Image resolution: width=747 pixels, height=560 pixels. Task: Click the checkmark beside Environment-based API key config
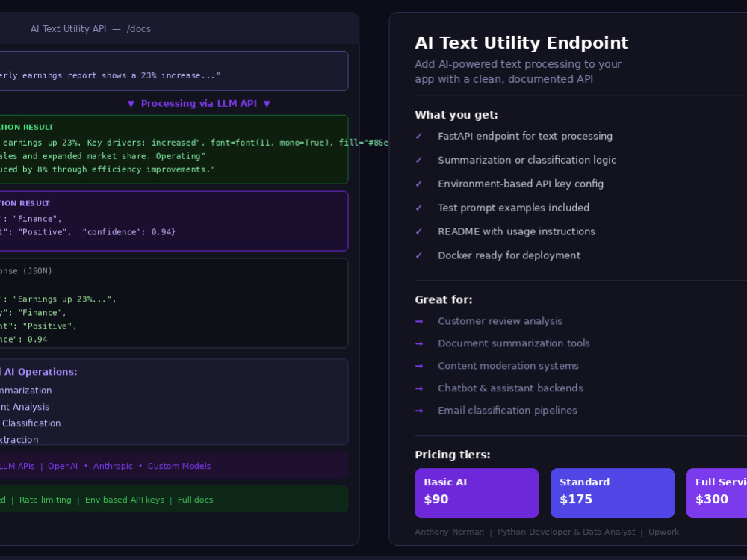click(419, 184)
